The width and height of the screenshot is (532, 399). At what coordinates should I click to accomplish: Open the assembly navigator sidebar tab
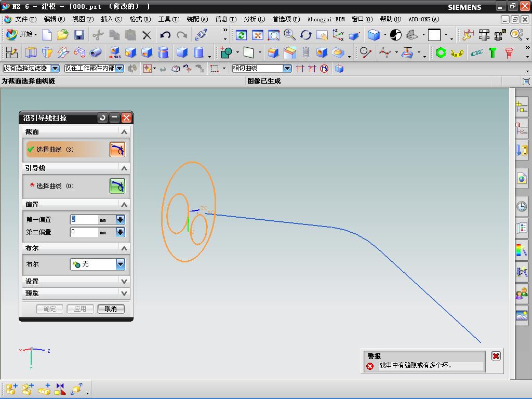pos(522,107)
